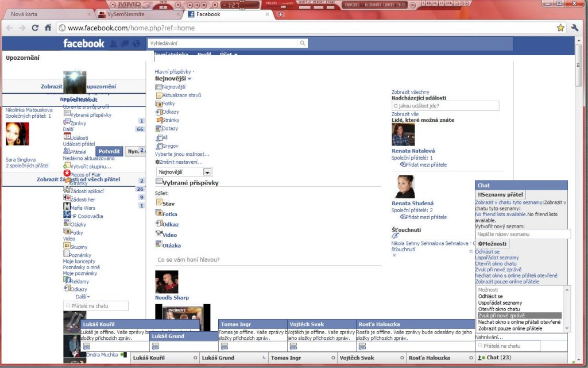
Task: Expand the Nejnovější heading dropdown arrow
Action: click(189, 79)
